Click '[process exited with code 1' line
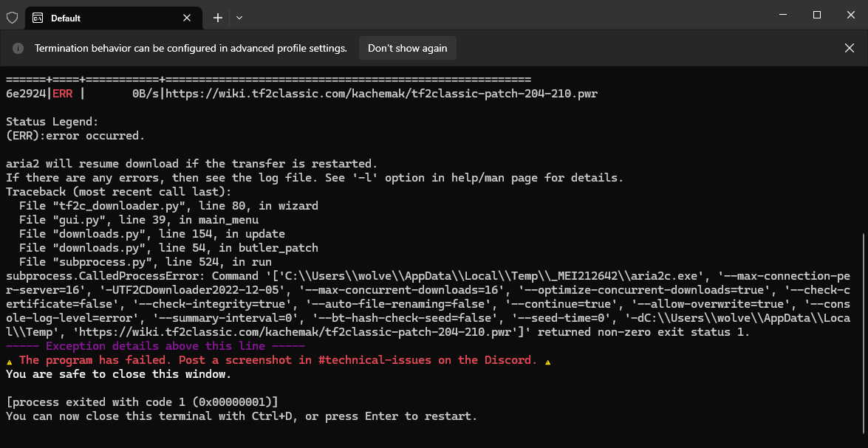Viewport: 868px width, 448px height. 142,402
